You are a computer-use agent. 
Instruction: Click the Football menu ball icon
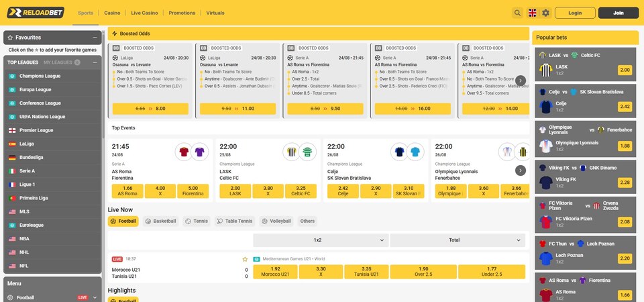pos(10,297)
